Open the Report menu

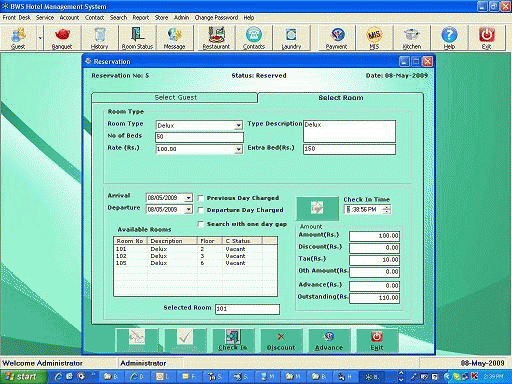pyautogui.click(x=141, y=17)
